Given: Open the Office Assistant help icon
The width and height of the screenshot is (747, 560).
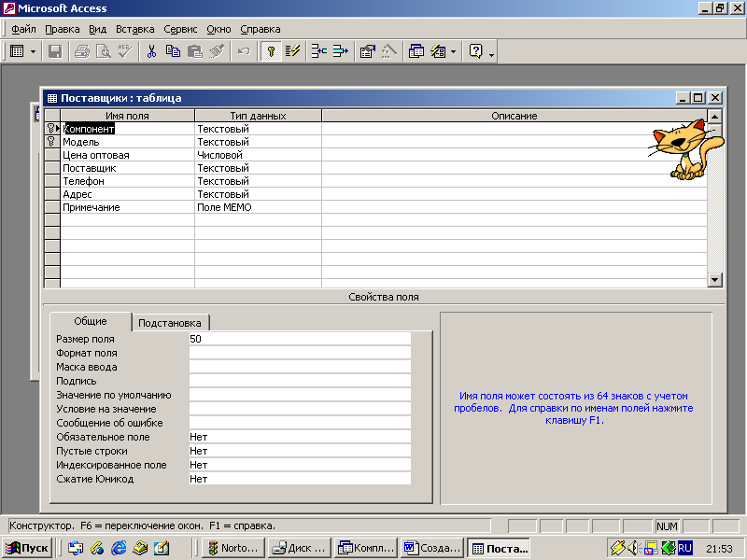Looking at the screenshot, I should pyautogui.click(x=476, y=51).
